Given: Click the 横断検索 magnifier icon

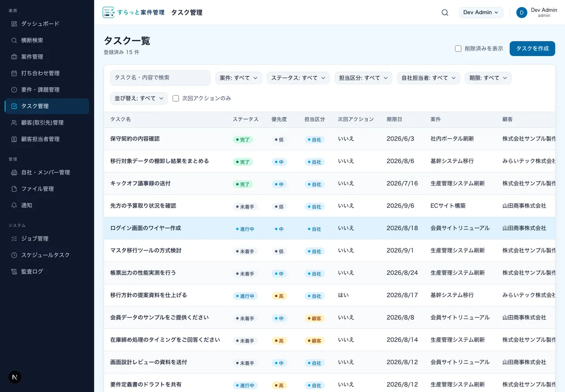Looking at the screenshot, I should tap(14, 40).
